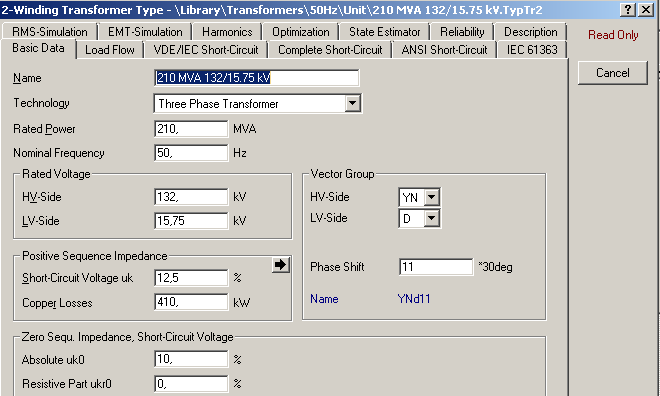660x396 pixels.
Task: Click the LV-Side rated voltage field
Action: (x=191, y=221)
